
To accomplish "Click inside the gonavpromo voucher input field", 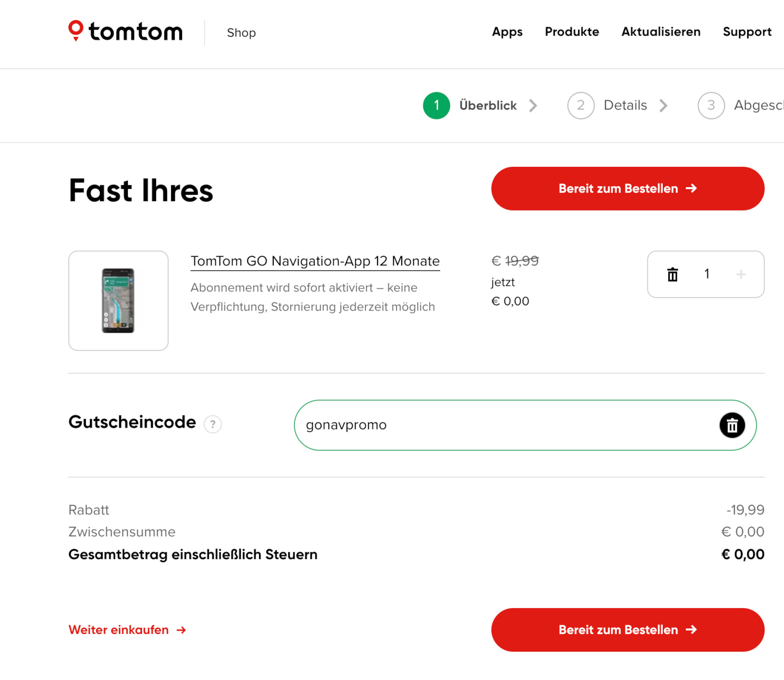I will click(x=470, y=425).
